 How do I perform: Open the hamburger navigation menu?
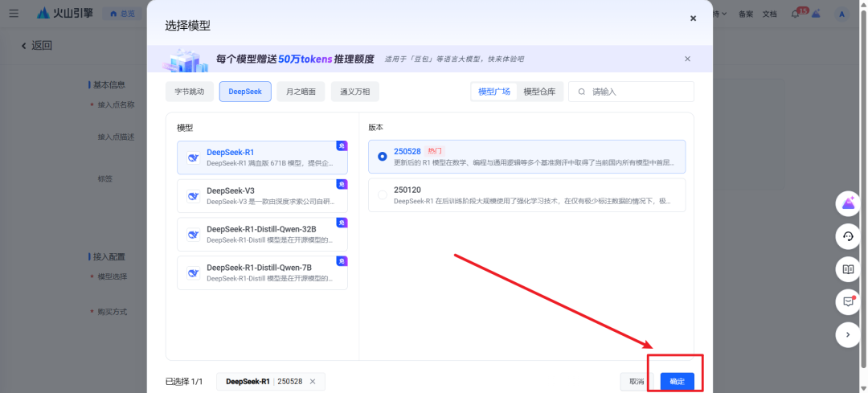tap(14, 14)
